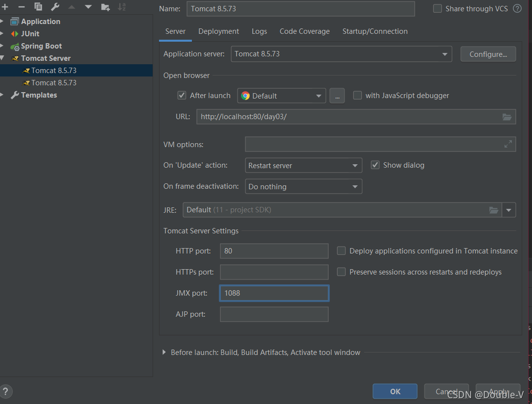Image resolution: width=532 pixels, height=404 pixels.
Task: Move configuration down with arrow icon
Action: click(x=88, y=7)
